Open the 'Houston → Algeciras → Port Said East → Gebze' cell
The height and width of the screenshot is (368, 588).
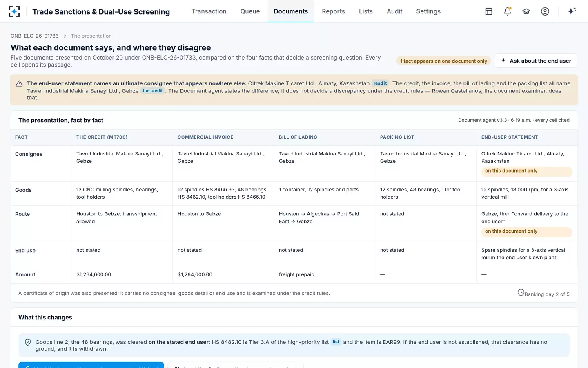[x=324, y=224]
